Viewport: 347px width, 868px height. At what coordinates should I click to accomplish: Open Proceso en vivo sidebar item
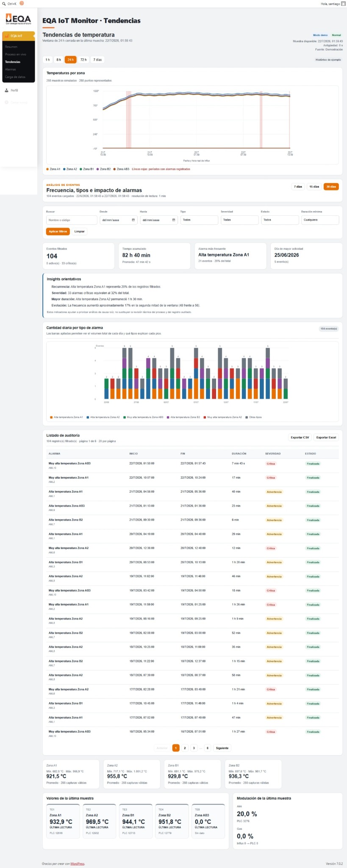[x=16, y=54]
